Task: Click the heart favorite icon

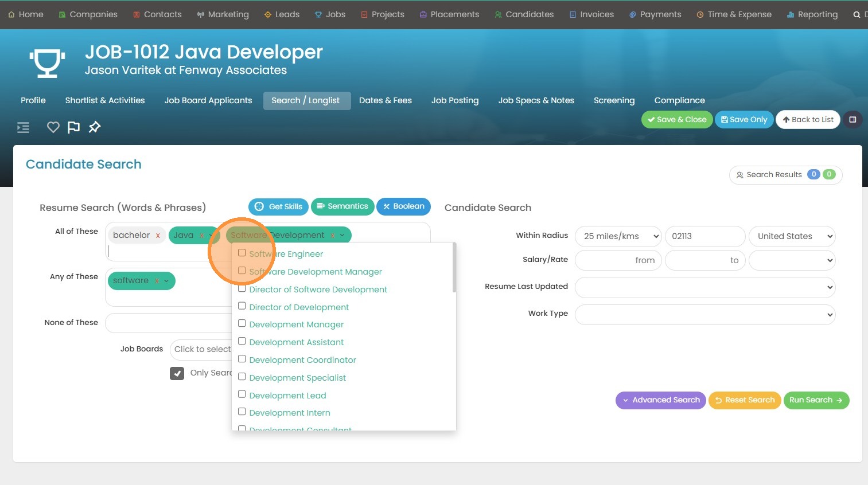Action: 53,127
